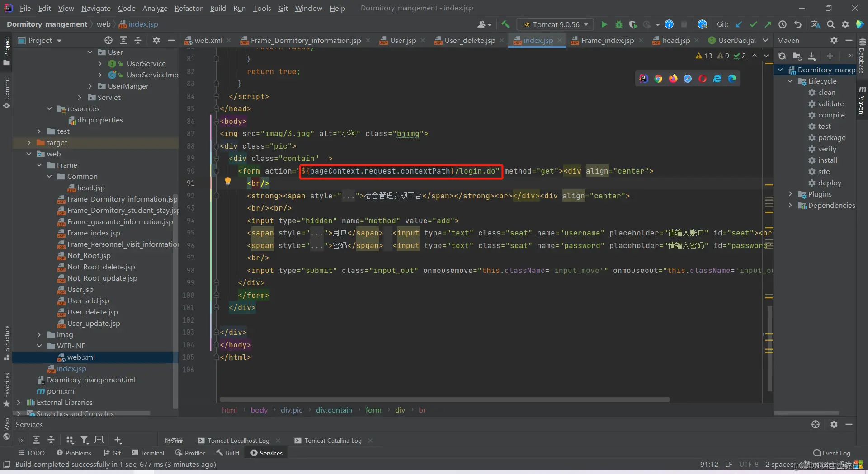Click div.contain in the editor breadcrumbs
This screenshot has height=474, width=868.
[334, 410]
